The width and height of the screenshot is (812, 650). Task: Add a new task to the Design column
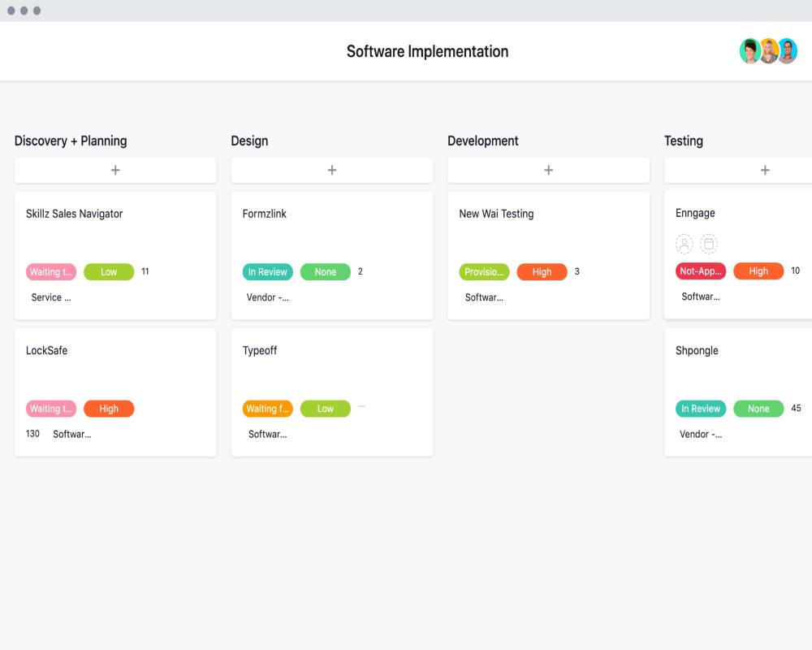331,170
